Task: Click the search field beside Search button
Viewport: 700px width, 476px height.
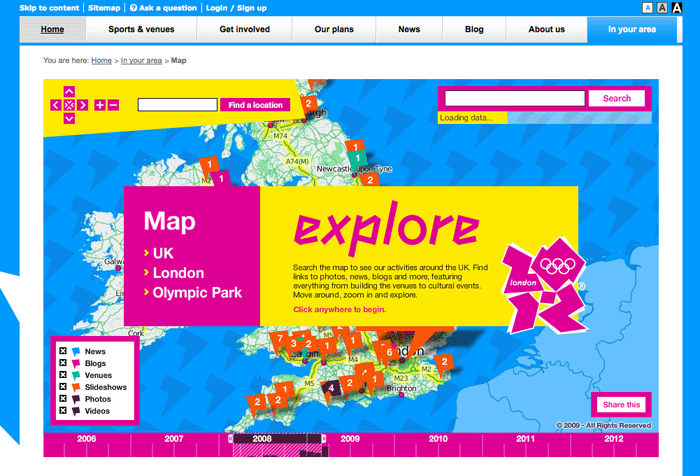Action: (x=514, y=99)
